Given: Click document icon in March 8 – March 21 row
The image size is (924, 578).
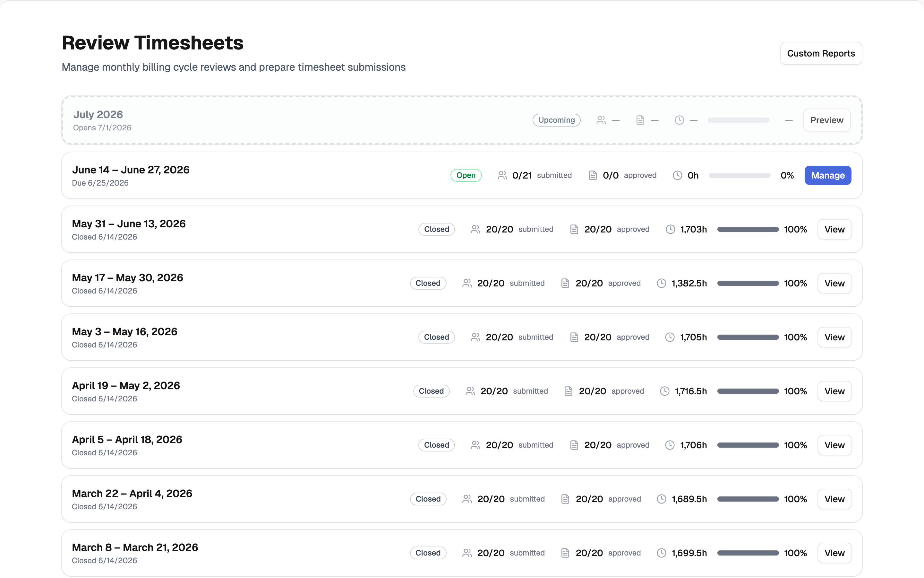Looking at the screenshot, I should point(566,553).
